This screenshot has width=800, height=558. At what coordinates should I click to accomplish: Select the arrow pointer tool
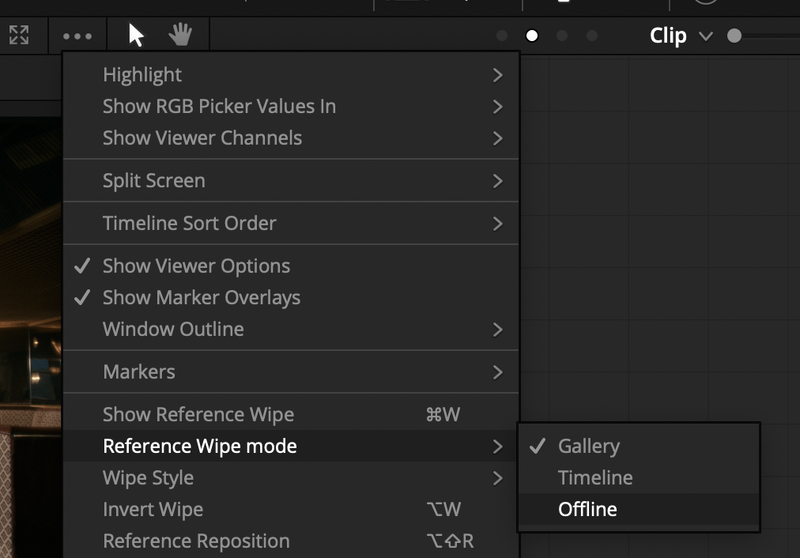[136, 36]
